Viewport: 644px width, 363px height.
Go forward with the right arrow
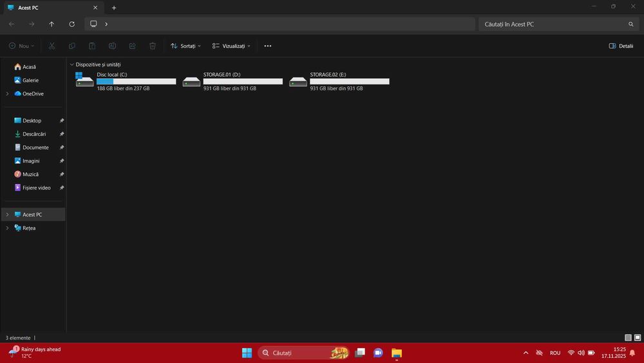click(32, 25)
